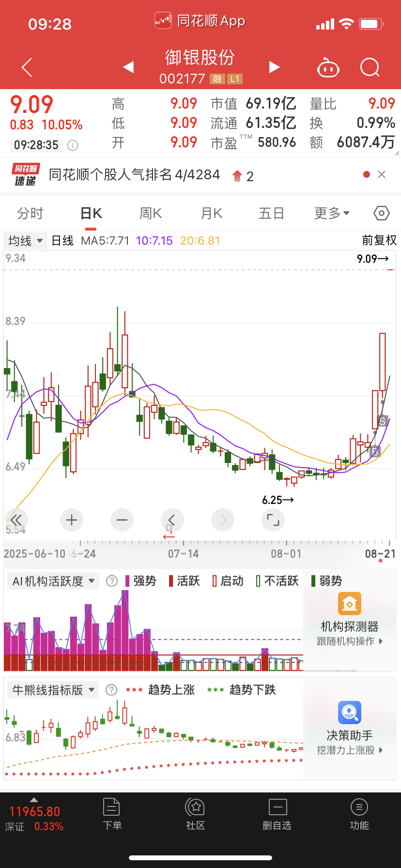Tap the 额 6087.4万 value

coord(366,142)
